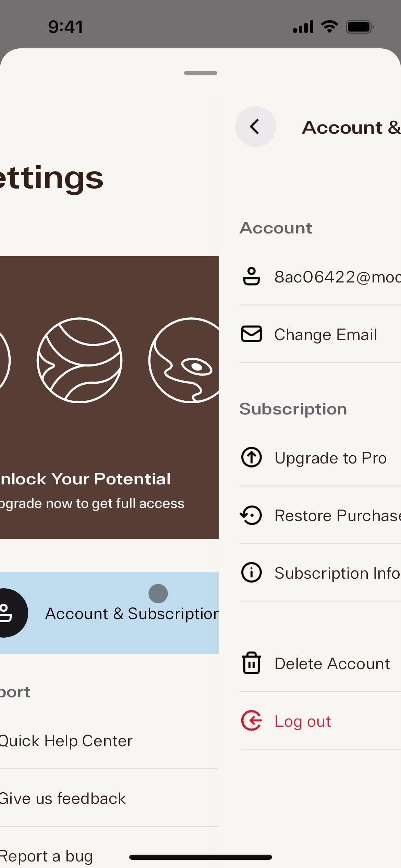Click the Restore Purchase clock icon
401x868 pixels.
point(251,515)
